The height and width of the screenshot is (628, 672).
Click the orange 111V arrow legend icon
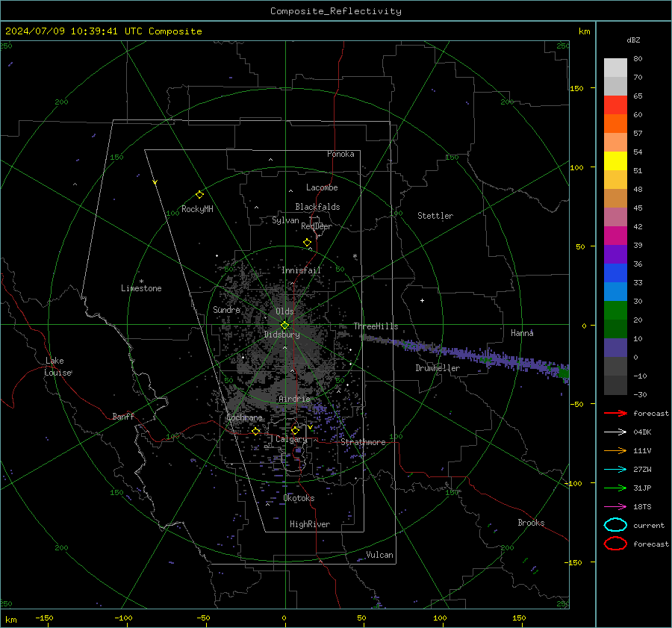615,450
